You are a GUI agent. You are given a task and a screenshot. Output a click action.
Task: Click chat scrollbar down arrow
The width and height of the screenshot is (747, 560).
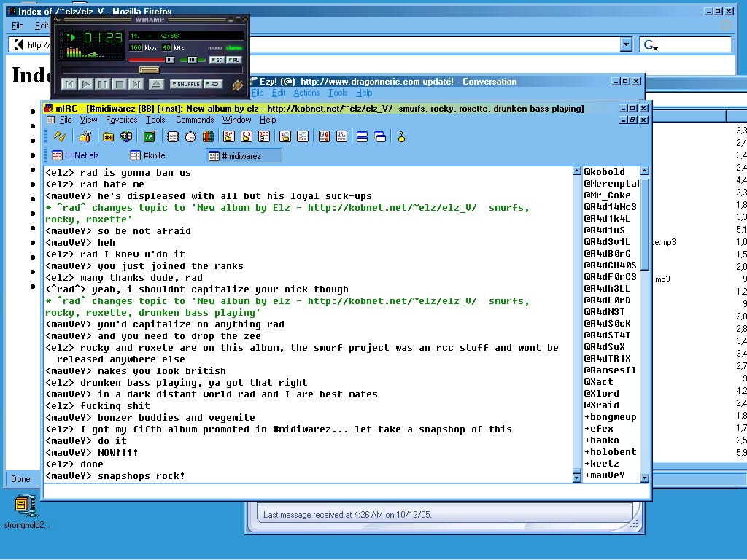pyautogui.click(x=576, y=477)
